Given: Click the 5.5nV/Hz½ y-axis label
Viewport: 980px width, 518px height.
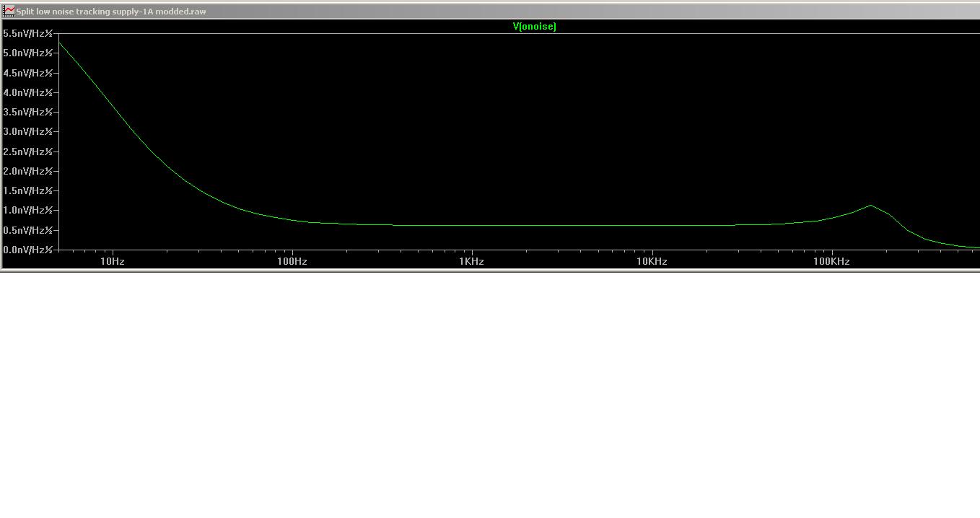Looking at the screenshot, I should tap(28, 33).
